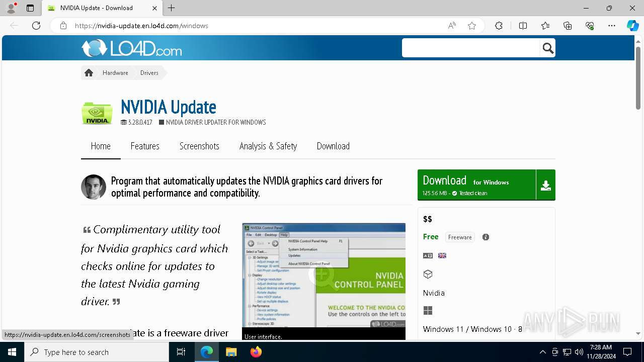Open Split screen view
This screenshot has height=362, width=644.
pos(523,26)
